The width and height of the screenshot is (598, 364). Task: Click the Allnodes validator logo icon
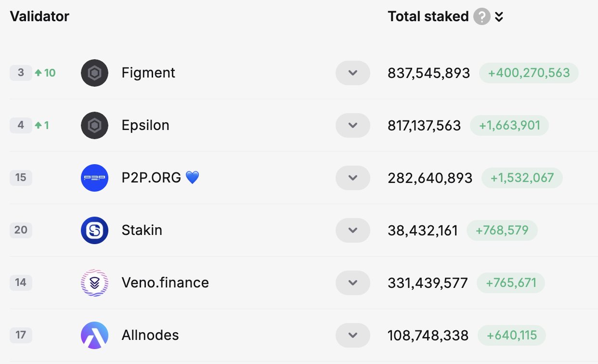(x=94, y=335)
